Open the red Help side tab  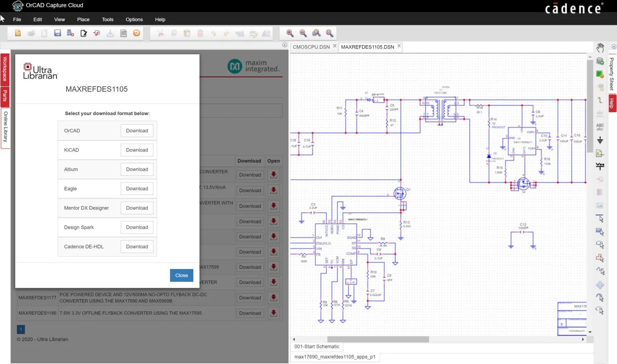coord(612,103)
